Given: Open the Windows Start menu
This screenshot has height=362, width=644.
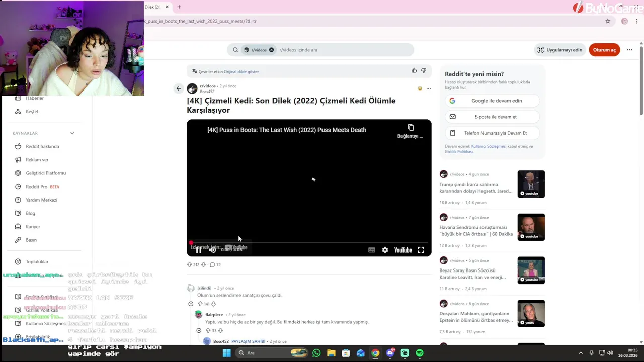Looking at the screenshot, I should 226,353.
